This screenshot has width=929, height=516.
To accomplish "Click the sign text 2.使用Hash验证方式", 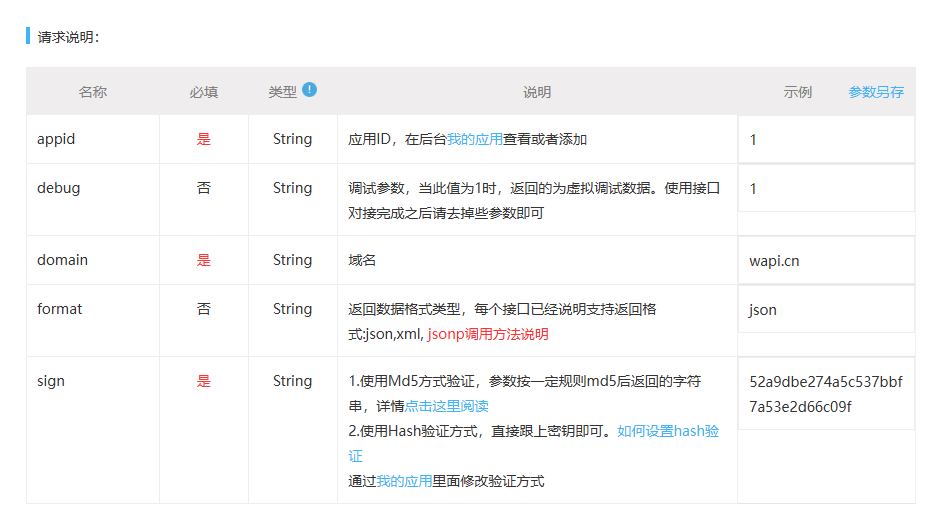I will 413,431.
